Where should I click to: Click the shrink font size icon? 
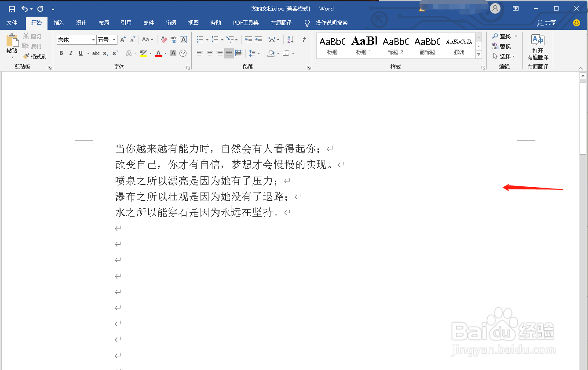pos(132,40)
